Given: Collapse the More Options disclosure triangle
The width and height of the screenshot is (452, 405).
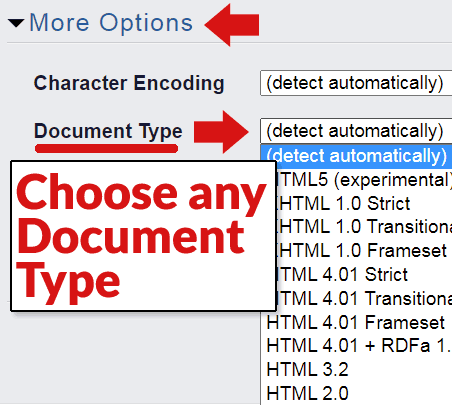Looking at the screenshot, I should click(x=16, y=23).
